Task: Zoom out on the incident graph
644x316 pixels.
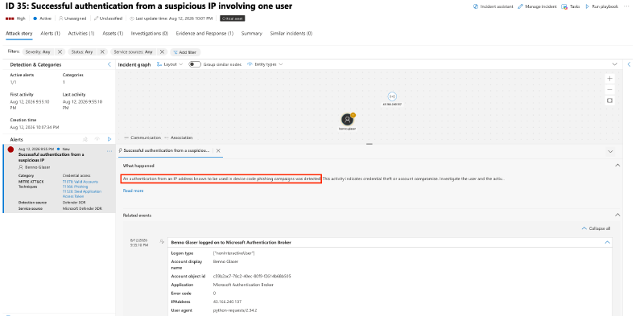Action: (610, 89)
